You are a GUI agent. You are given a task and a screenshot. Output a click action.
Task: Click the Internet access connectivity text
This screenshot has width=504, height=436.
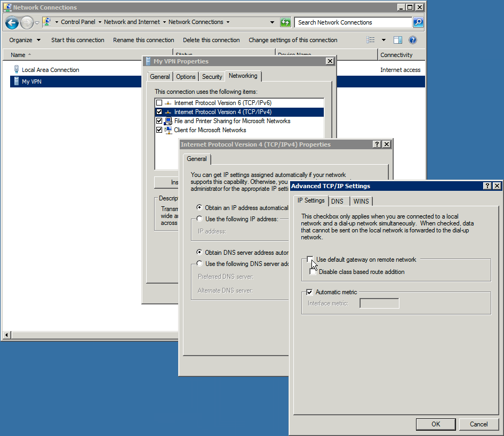400,70
